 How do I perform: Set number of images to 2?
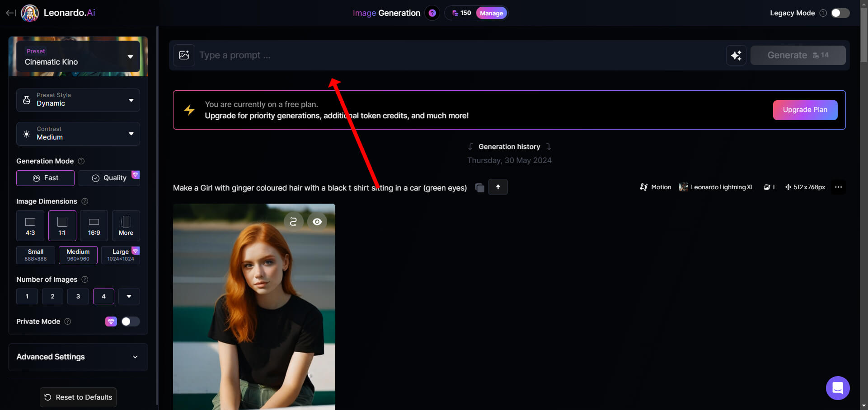tap(52, 296)
